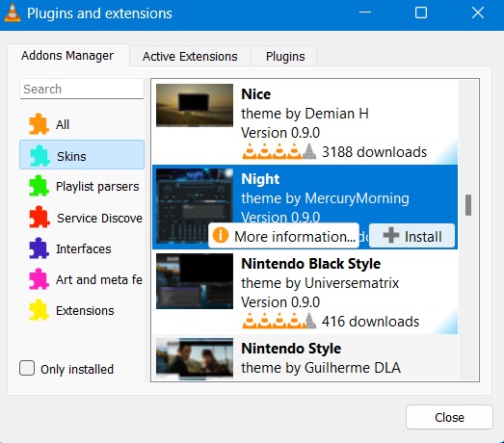Click the magenta Art and meta puzzle icon
Viewport: 504px width, 443px height.
39,279
